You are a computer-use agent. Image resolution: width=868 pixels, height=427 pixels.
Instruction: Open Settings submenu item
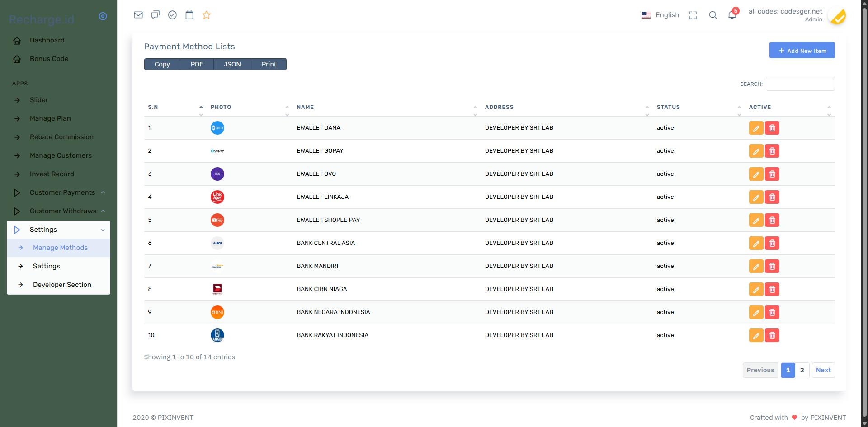pyautogui.click(x=59, y=266)
